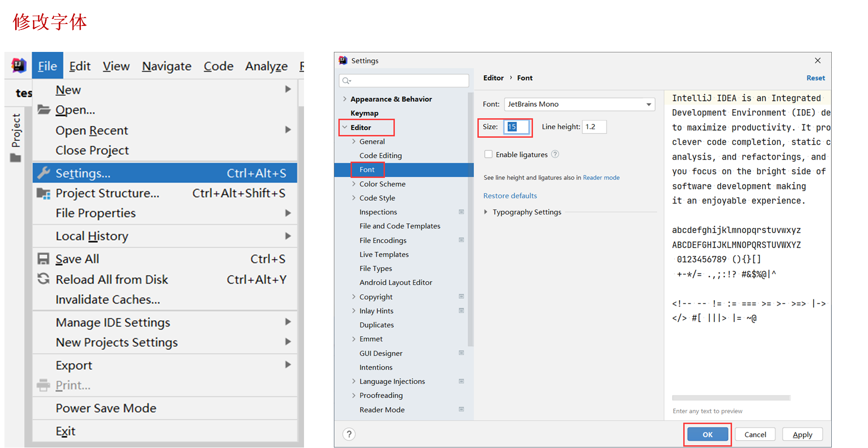Select Android Layout Editor tree item

(396, 283)
